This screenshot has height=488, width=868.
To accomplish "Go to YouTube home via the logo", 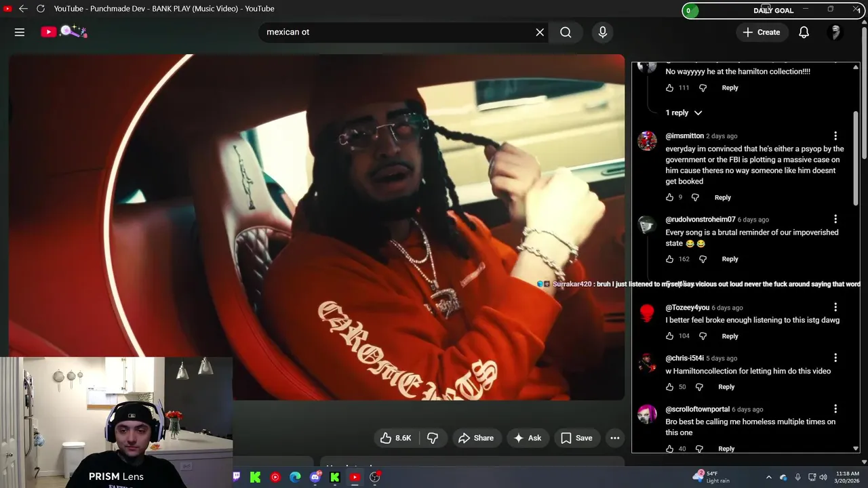I will [64, 32].
